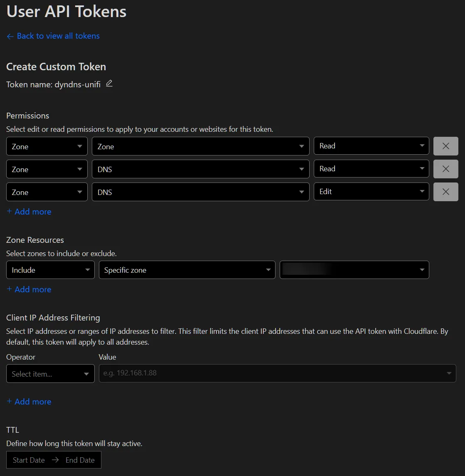Screen dimensions: 465x476
Task: Open the Operator select item dropdown
Action: [50, 374]
